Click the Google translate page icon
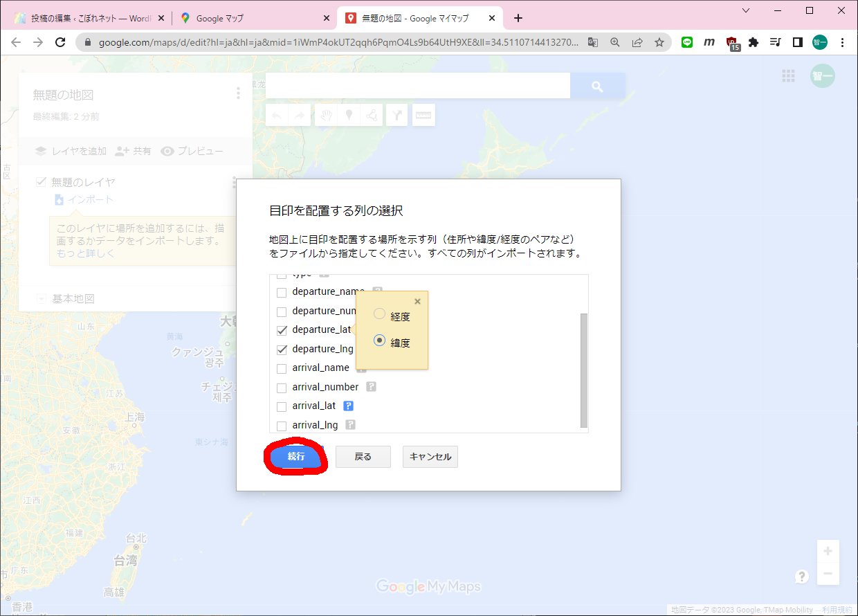Image resolution: width=858 pixels, height=616 pixels. click(x=593, y=42)
